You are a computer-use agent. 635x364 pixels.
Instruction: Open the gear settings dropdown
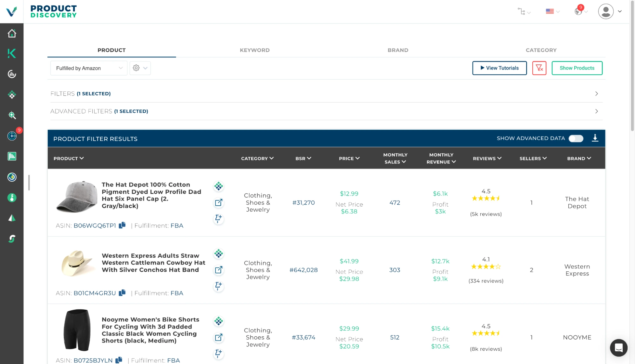pos(140,68)
